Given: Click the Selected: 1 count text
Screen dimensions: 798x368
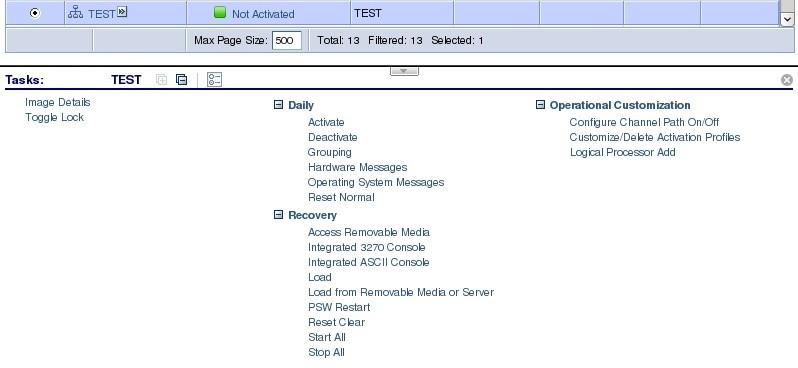Looking at the screenshot, I should [457, 40].
